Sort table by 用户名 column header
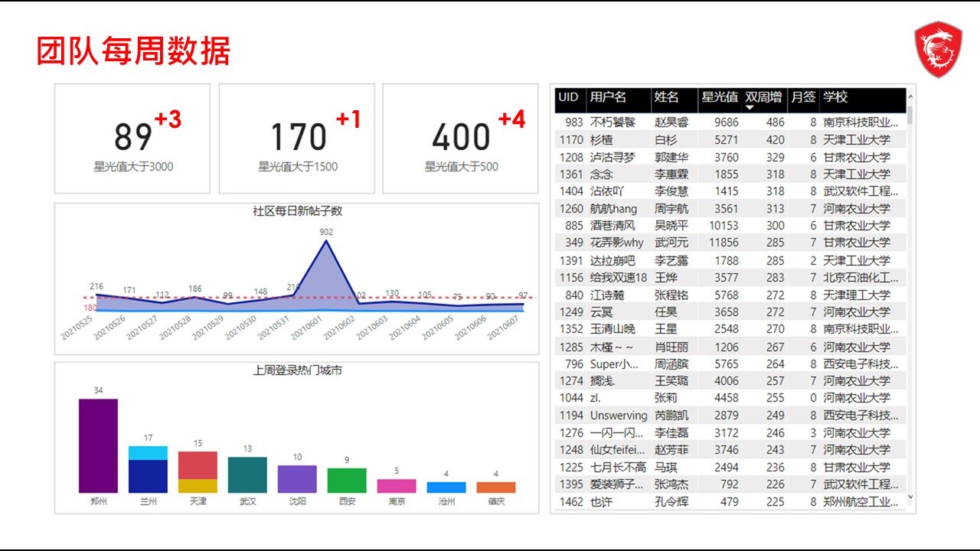This screenshot has width=980, height=551. [608, 97]
